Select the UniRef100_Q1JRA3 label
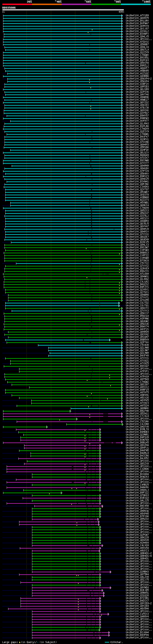This screenshot has width=153, height=644. point(137,123)
